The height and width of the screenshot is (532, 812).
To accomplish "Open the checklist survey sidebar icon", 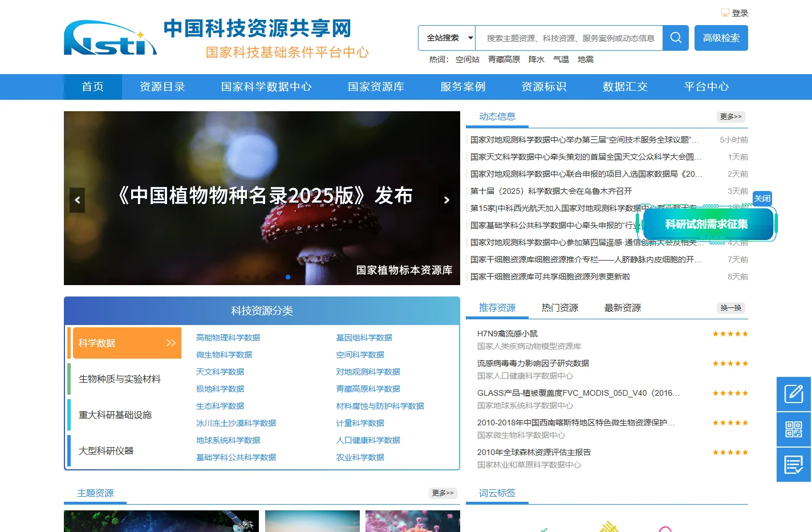I will pos(794,465).
